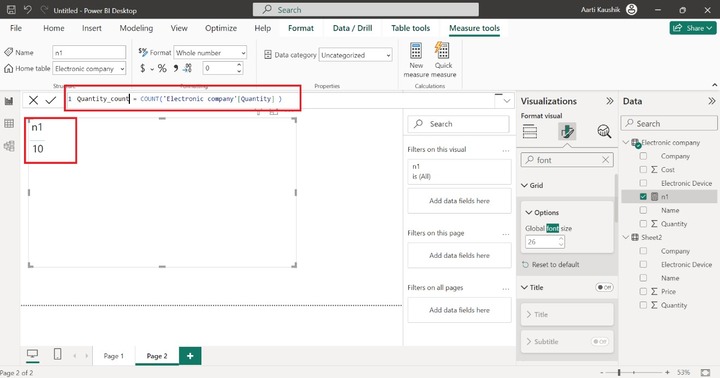
Task: Open the Report view from left sidebar
Action: (x=9, y=102)
